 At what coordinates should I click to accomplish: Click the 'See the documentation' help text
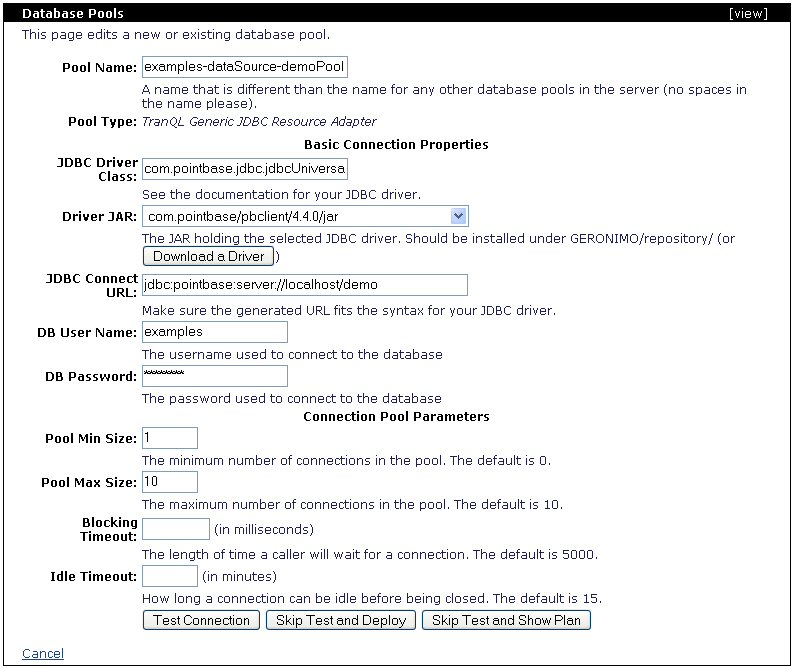(x=281, y=195)
